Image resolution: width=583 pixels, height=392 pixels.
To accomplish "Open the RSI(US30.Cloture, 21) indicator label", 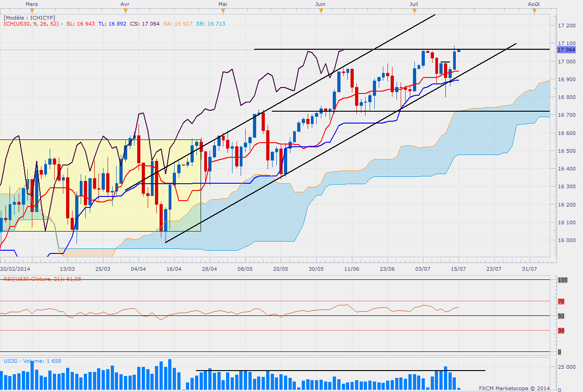I will point(42,279).
